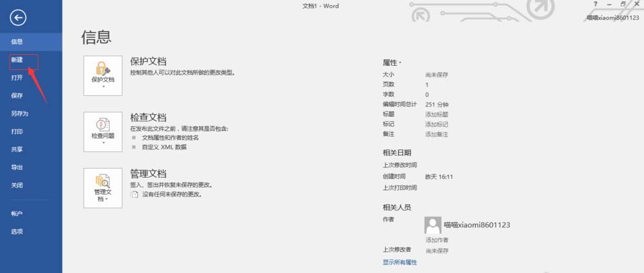Click the 相关日期 section heading
644x273 pixels.
tap(397, 153)
